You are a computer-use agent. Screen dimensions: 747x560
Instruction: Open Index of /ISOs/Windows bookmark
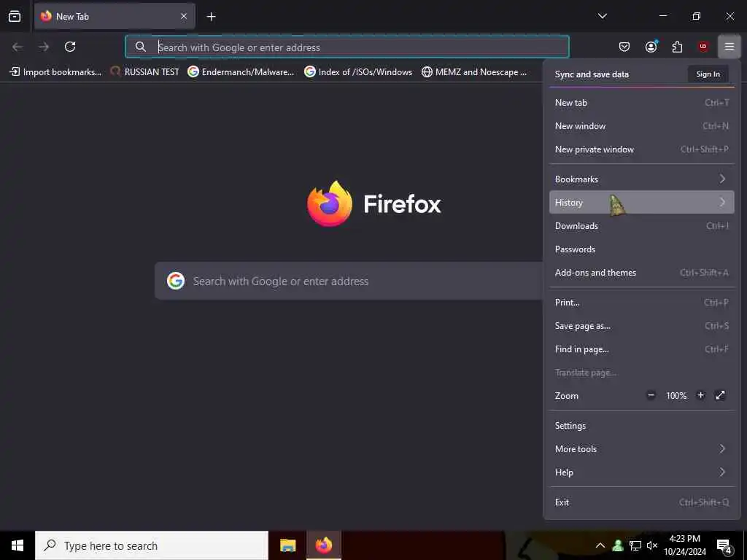click(x=358, y=72)
